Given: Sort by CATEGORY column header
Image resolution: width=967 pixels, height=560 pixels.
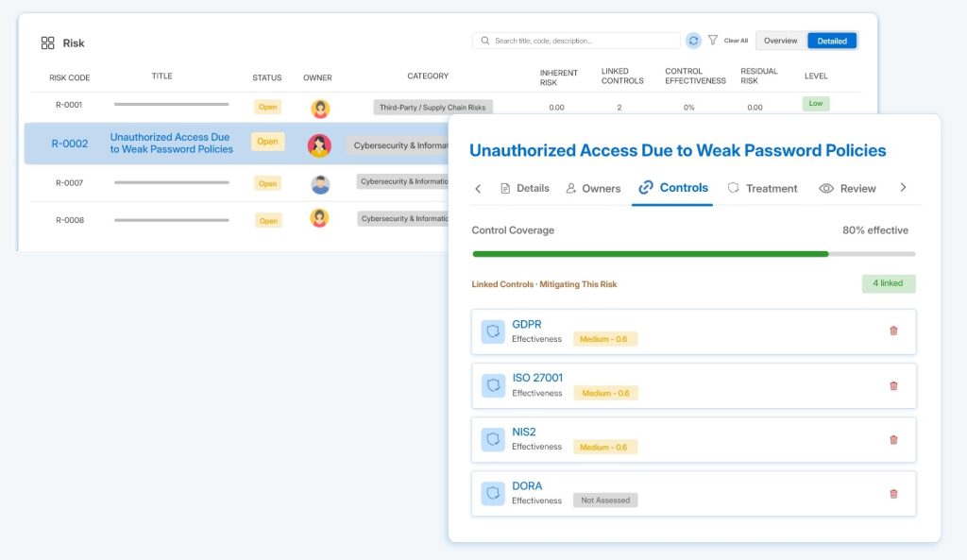Looking at the screenshot, I should pos(428,76).
